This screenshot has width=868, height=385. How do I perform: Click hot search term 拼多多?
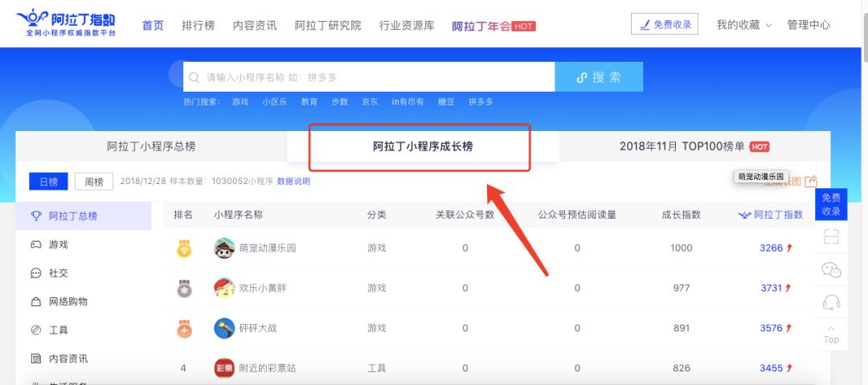pyautogui.click(x=481, y=102)
